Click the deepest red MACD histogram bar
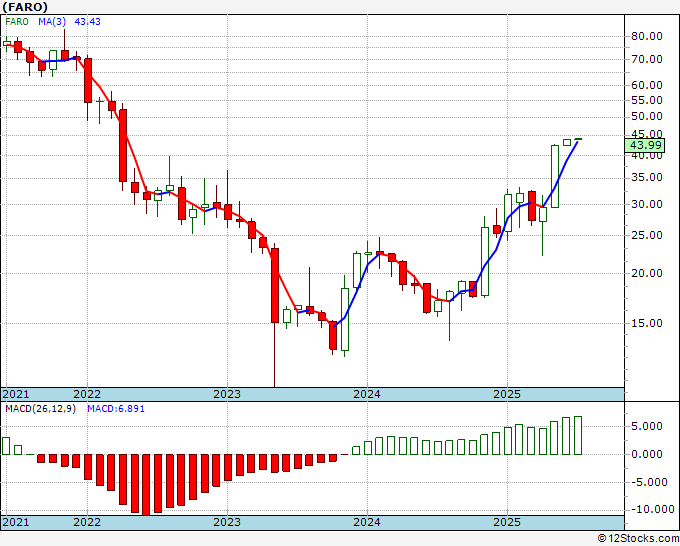This screenshot has height=546, width=680. click(x=146, y=484)
